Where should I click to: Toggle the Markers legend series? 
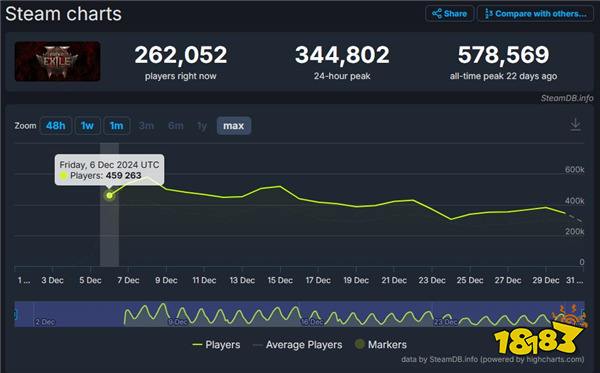coord(381,345)
